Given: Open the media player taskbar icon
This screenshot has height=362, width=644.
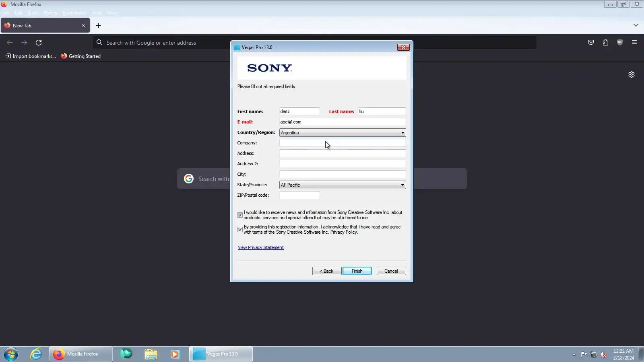Looking at the screenshot, I should (175, 354).
